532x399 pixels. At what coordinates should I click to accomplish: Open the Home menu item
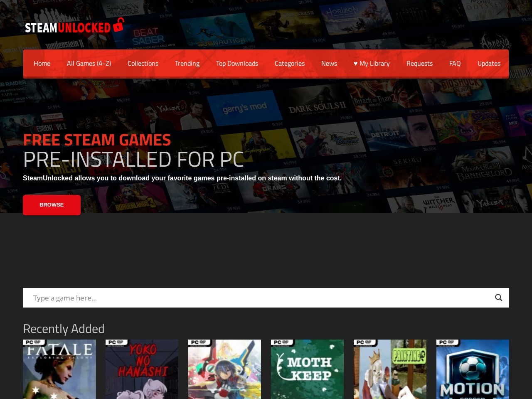[x=42, y=64]
